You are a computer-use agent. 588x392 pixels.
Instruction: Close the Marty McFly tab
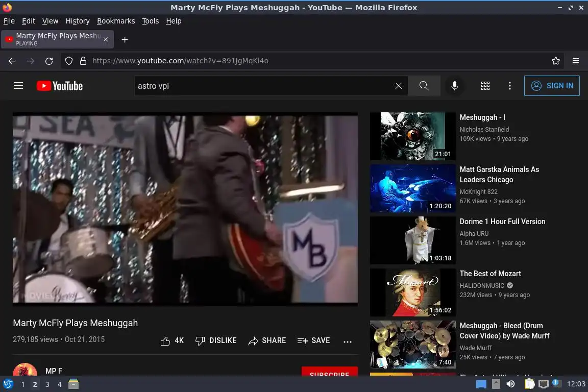pos(106,39)
